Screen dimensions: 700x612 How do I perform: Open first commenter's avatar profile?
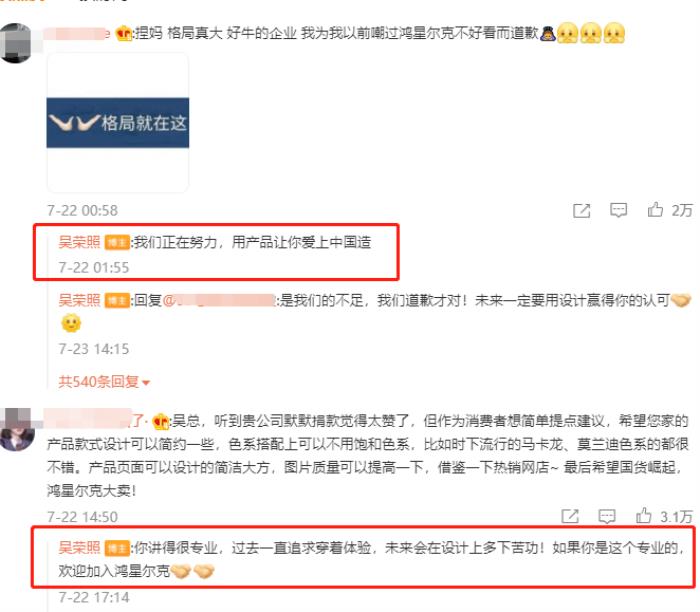point(17,43)
